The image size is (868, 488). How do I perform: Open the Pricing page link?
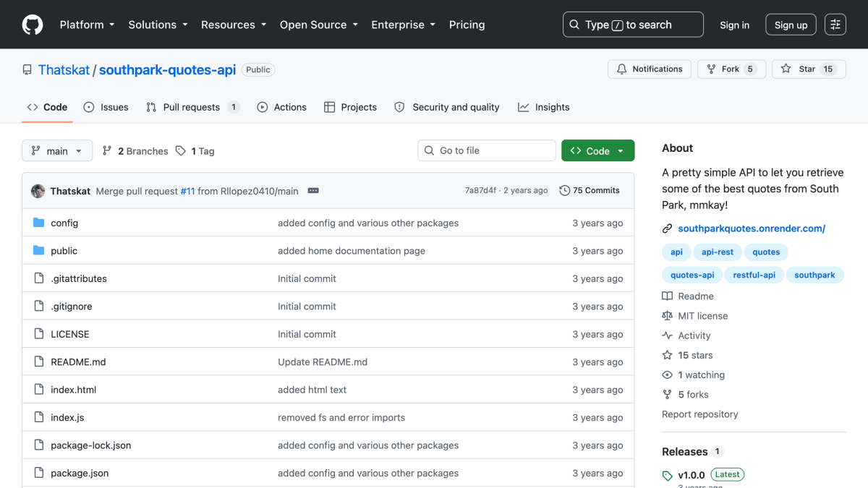pyautogui.click(x=467, y=25)
